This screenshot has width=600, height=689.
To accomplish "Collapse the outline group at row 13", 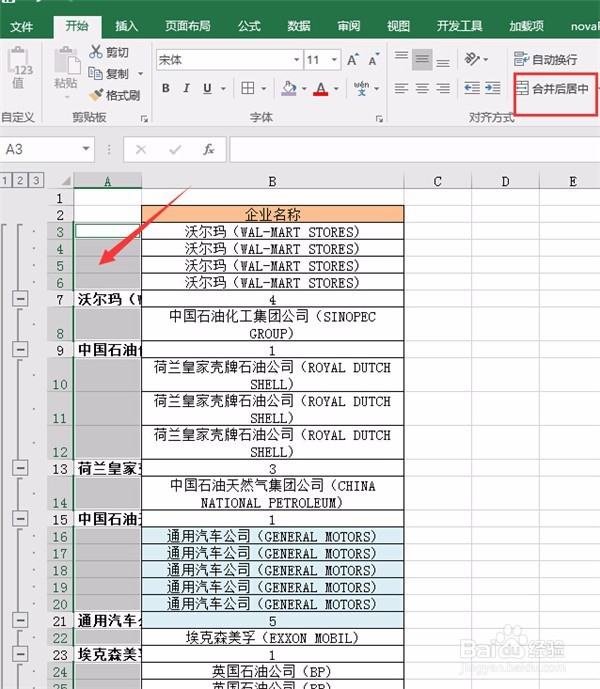I will [20, 468].
